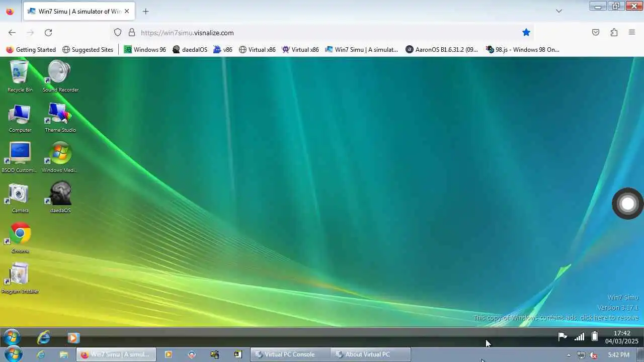This screenshot has width=644, height=362.
Task: Click the floating round assistive button
Action: coord(627,204)
